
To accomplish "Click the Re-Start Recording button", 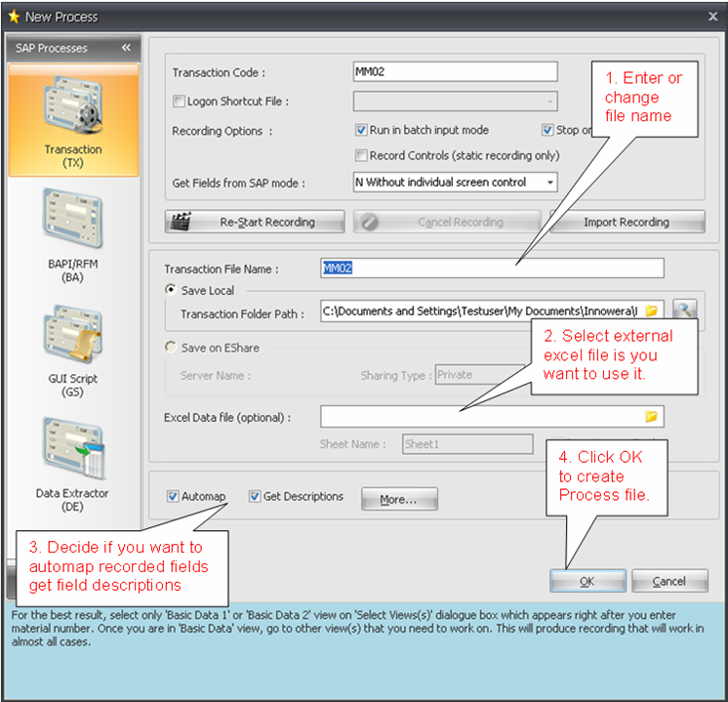I will click(x=254, y=222).
